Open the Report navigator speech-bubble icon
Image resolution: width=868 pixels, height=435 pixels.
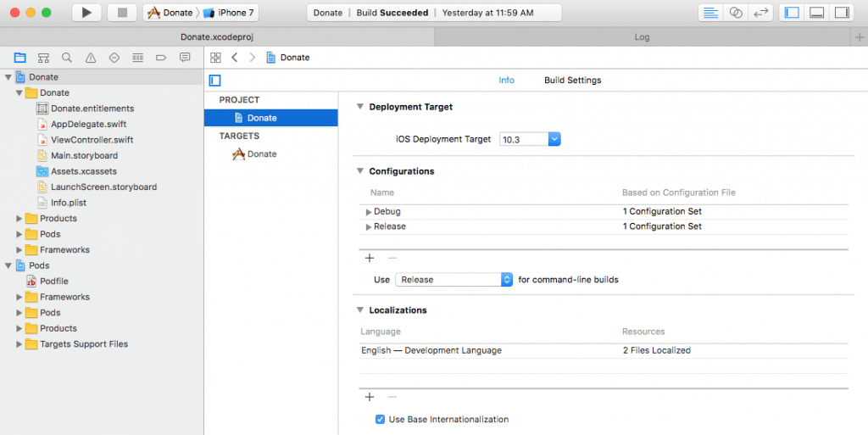pyautogui.click(x=185, y=58)
